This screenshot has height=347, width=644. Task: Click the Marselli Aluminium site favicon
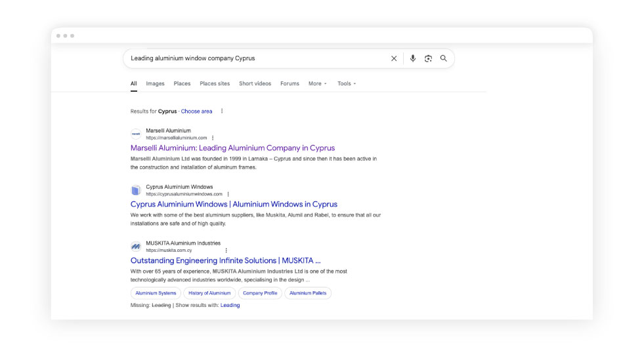(136, 134)
